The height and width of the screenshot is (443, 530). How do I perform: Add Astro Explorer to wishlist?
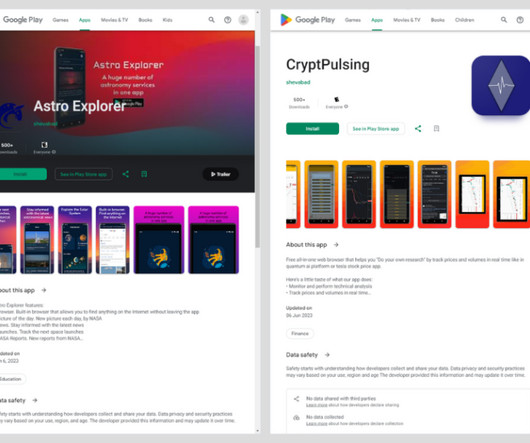click(144, 174)
